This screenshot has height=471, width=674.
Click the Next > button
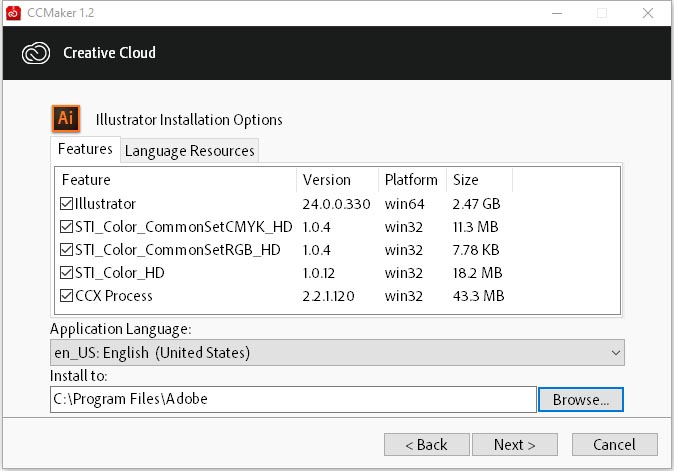pyautogui.click(x=515, y=444)
